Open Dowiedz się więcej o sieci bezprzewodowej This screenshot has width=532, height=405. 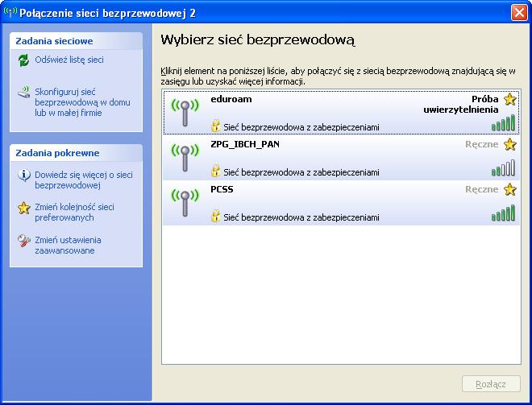tap(84, 180)
